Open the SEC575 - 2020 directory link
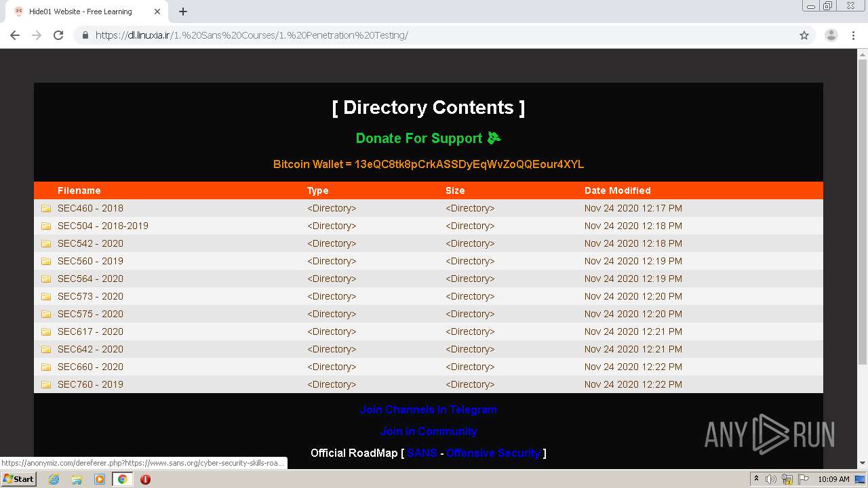The height and width of the screenshot is (488, 868). [90, 314]
